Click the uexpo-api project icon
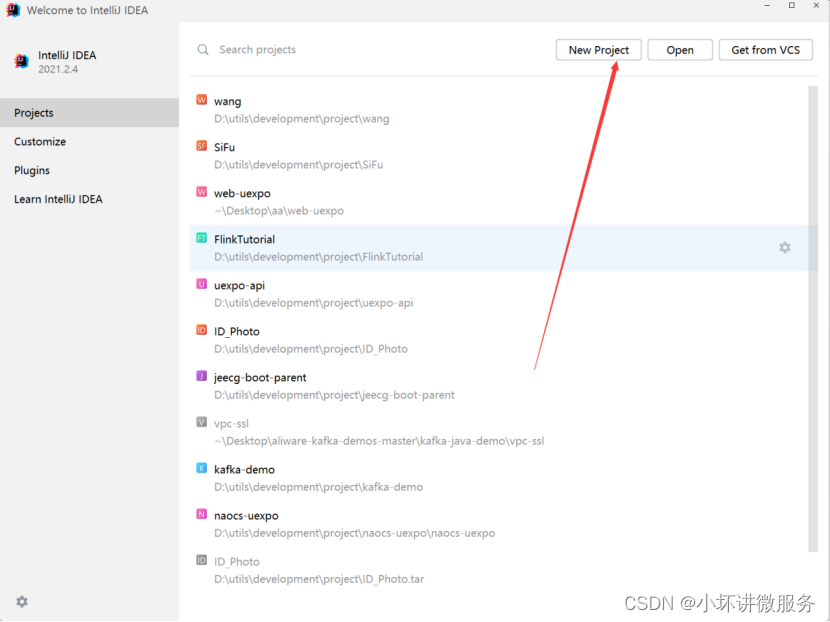Viewport: 830px width, 622px height. click(202, 284)
